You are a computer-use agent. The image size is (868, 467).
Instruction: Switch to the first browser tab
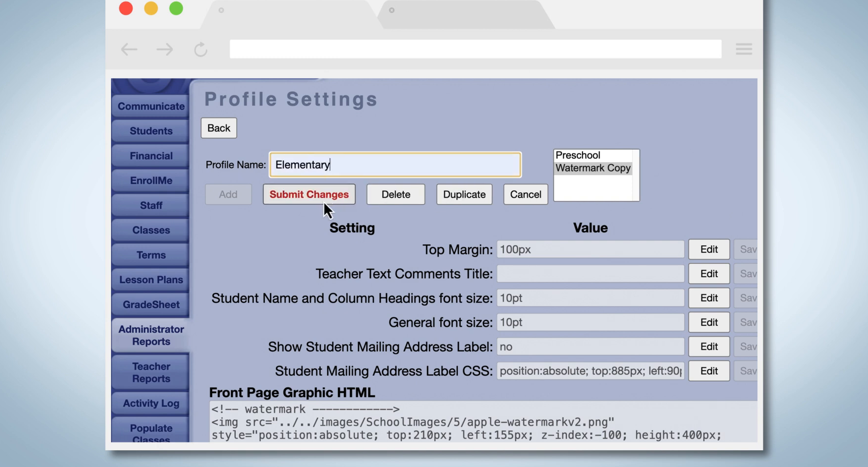tap(290, 14)
